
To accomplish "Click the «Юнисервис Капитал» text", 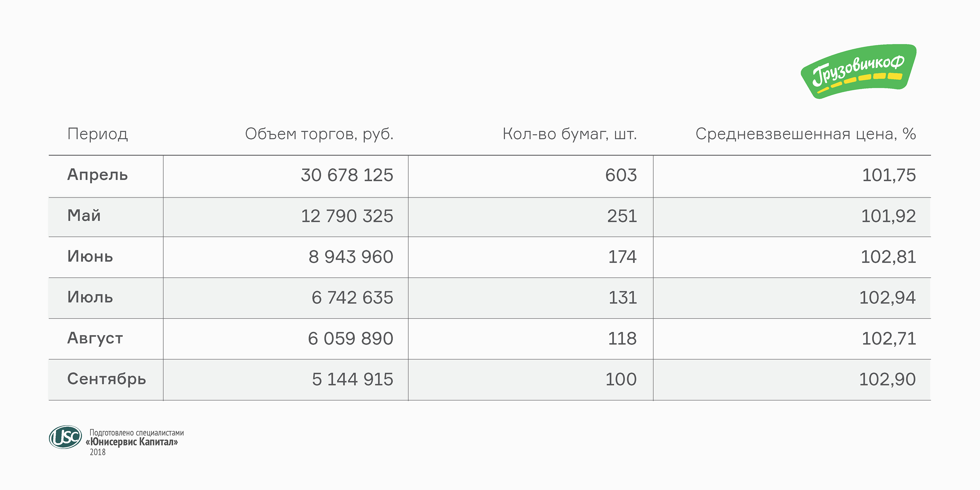I will tap(132, 442).
